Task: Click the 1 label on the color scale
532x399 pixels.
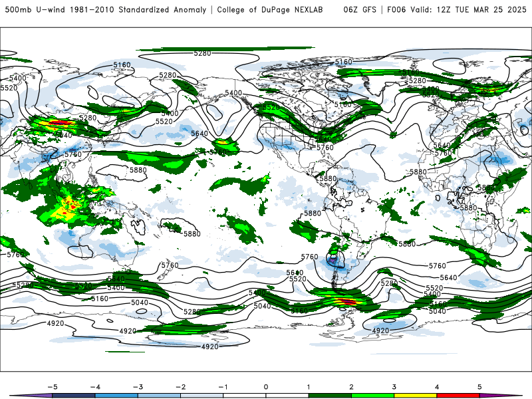Action: [x=309, y=387]
